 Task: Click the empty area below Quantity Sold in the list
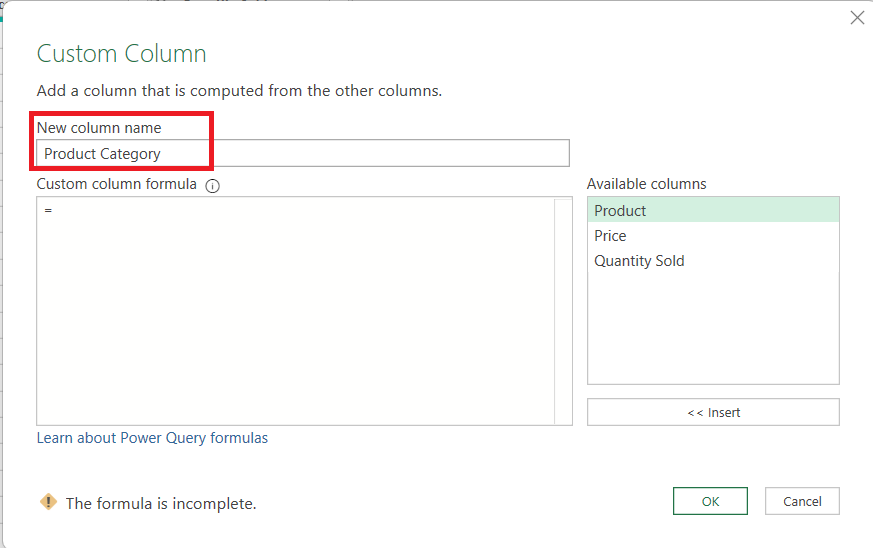(713, 329)
